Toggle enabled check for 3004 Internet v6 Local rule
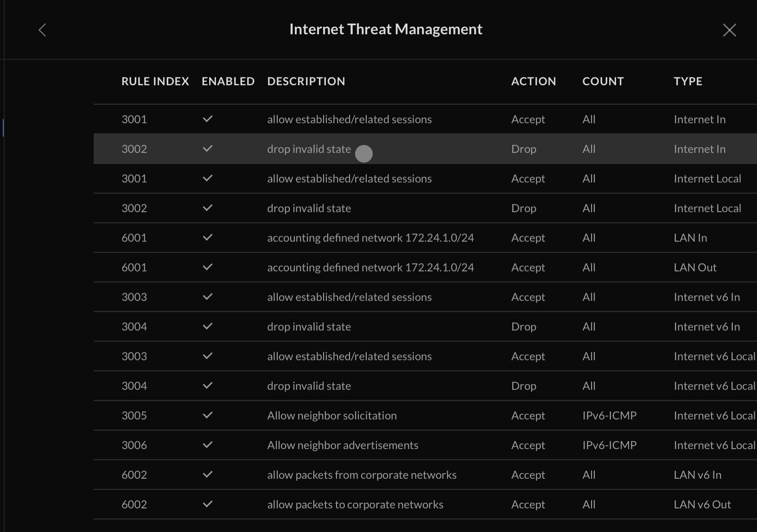757x532 pixels. pyautogui.click(x=208, y=386)
